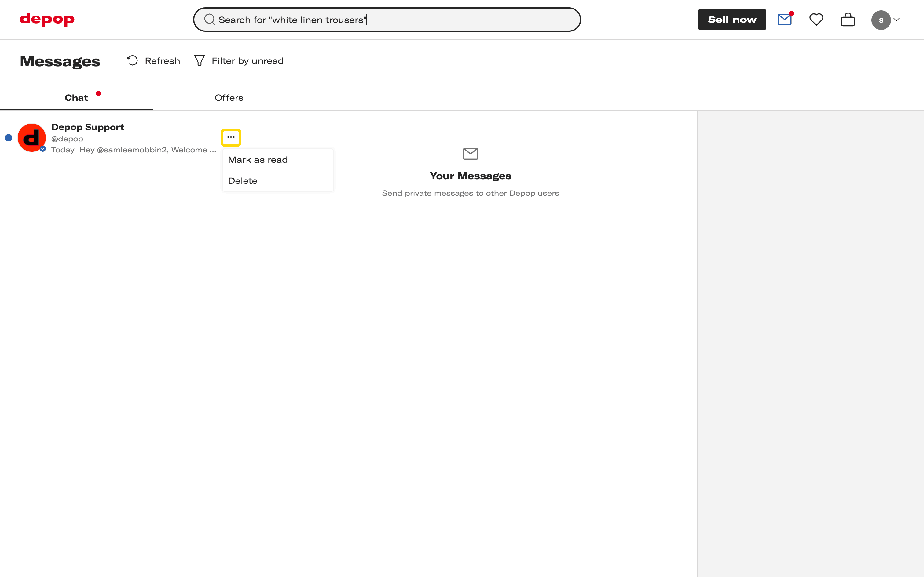Open the liked items heart icon
This screenshot has height=577, width=924.
(816, 20)
